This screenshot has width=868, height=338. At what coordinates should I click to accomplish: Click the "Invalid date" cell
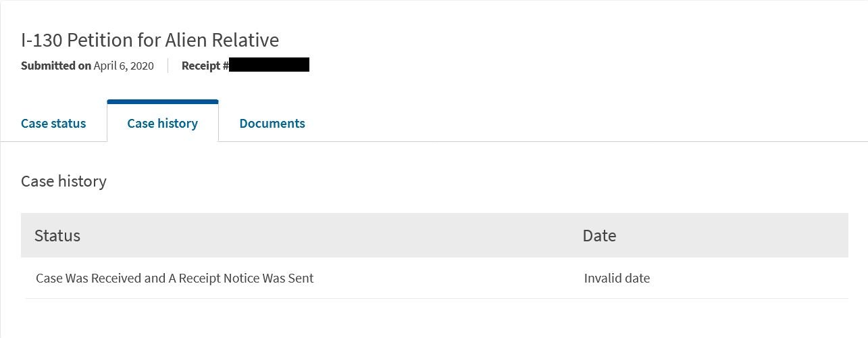coord(617,278)
